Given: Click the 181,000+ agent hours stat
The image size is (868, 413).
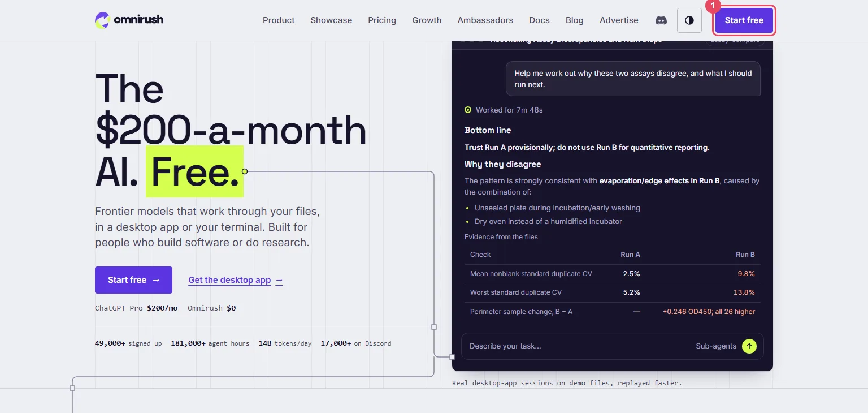Looking at the screenshot, I should point(210,343).
